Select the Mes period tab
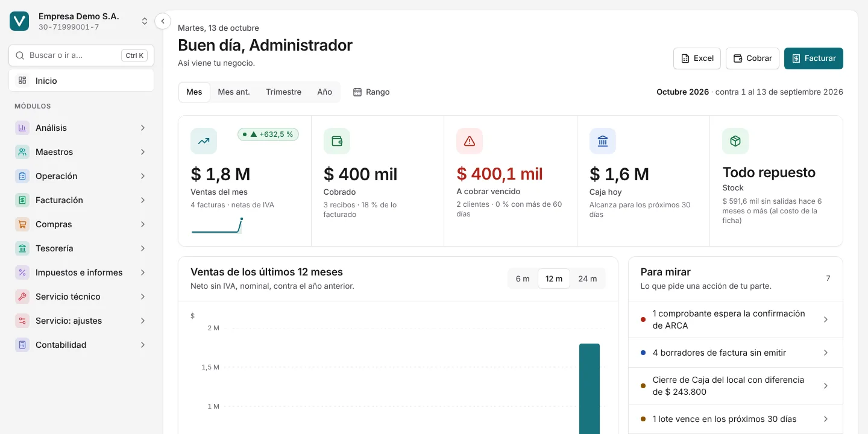This screenshot has height=434, width=868. point(194,92)
